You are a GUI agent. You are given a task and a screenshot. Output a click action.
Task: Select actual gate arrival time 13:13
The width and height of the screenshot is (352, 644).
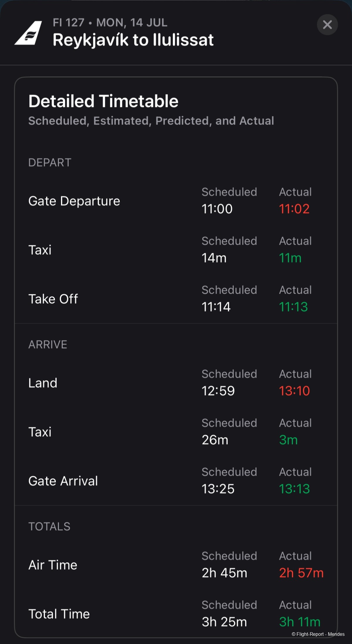pos(294,489)
